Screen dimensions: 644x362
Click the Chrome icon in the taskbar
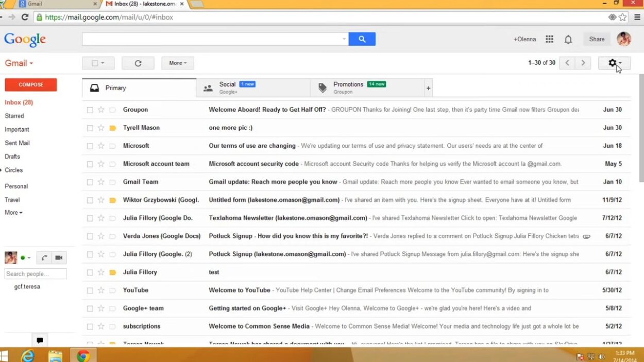pos(83,355)
